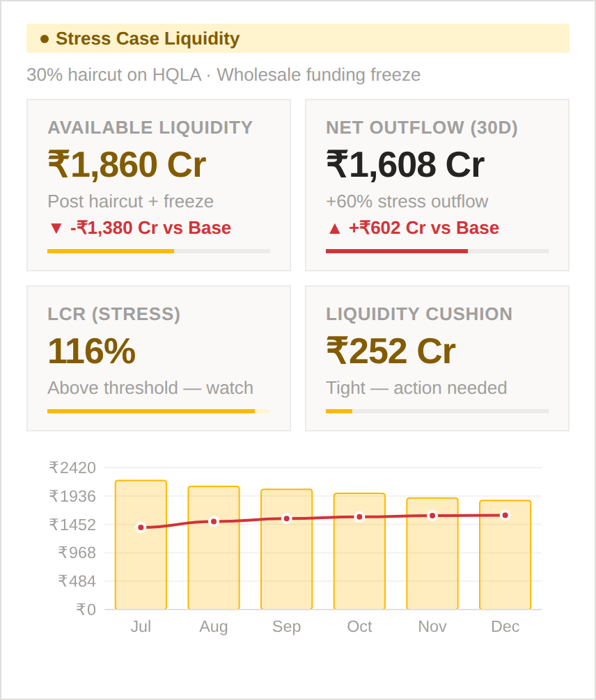This screenshot has height=700, width=596.
Task: Select the ₹252 Cr liquidity cushion figure
Action: [x=391, y=351]
